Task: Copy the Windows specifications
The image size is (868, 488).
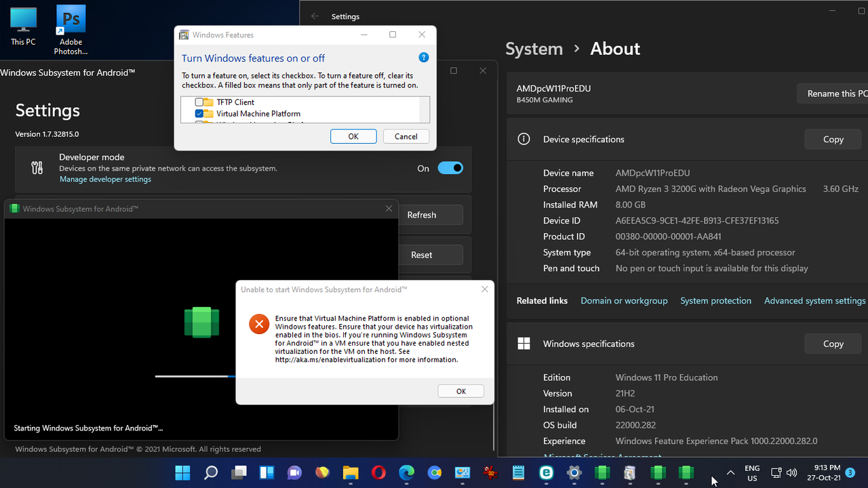Action: point(833,344)
